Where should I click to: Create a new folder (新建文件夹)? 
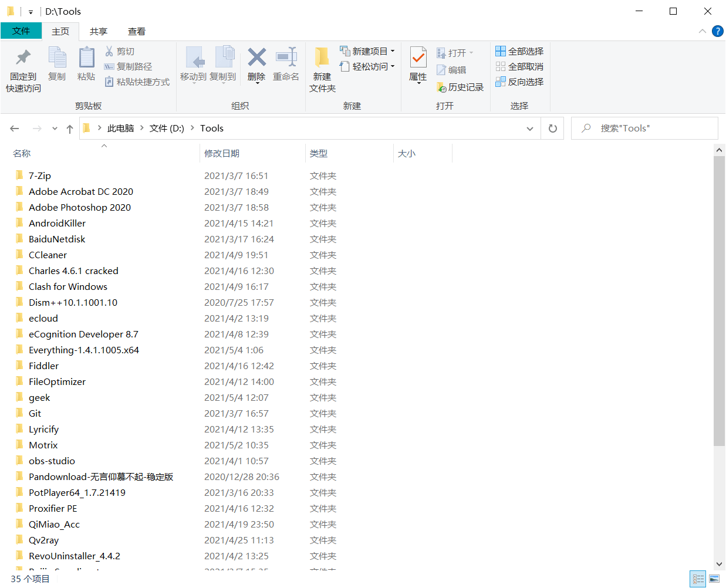[322, 69]
